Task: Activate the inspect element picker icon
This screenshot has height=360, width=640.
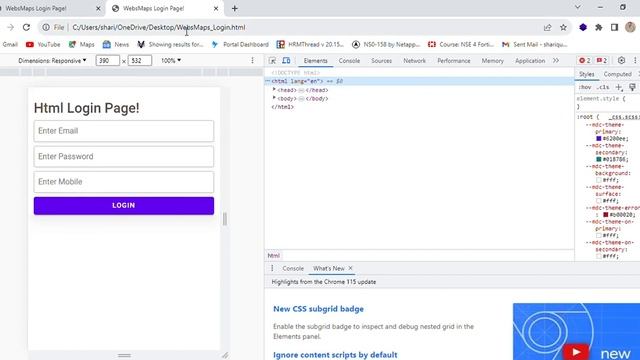Action: tap(272, 60)
